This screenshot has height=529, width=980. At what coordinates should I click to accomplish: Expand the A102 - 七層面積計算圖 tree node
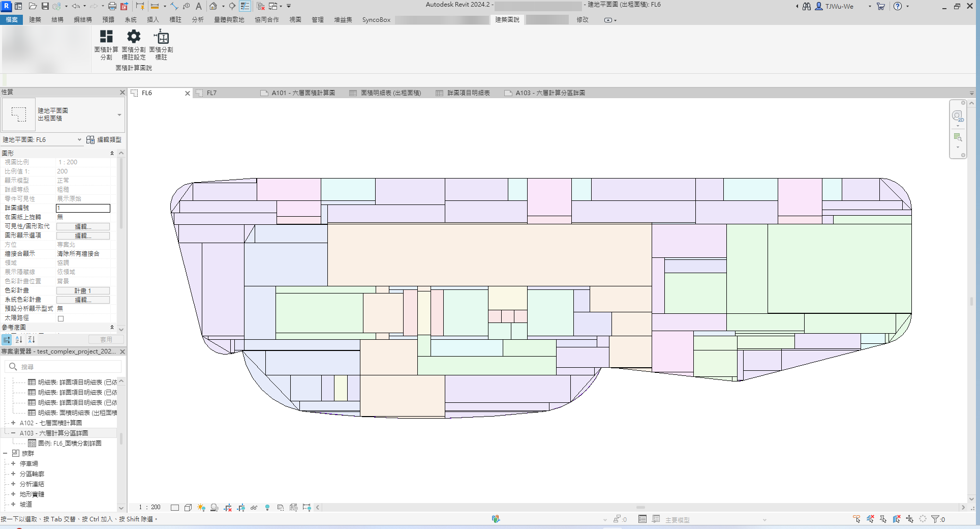pyautogui.click(x=13, y=423)
